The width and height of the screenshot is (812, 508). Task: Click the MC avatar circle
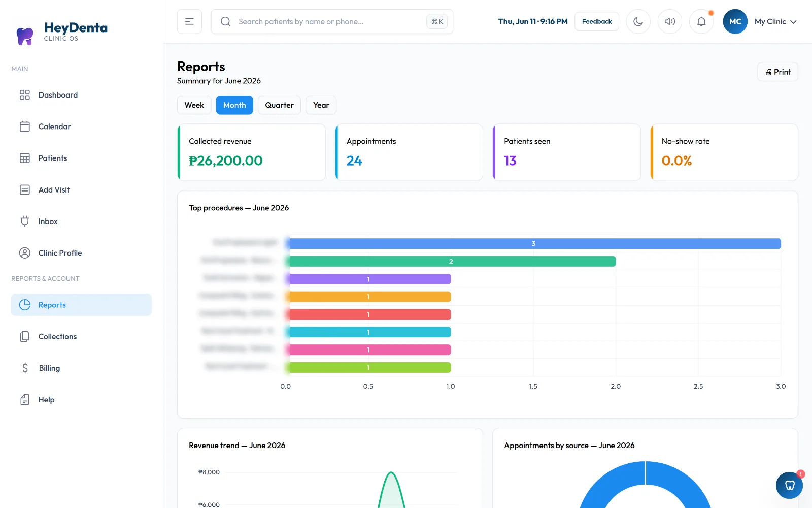tap(735, 21)
